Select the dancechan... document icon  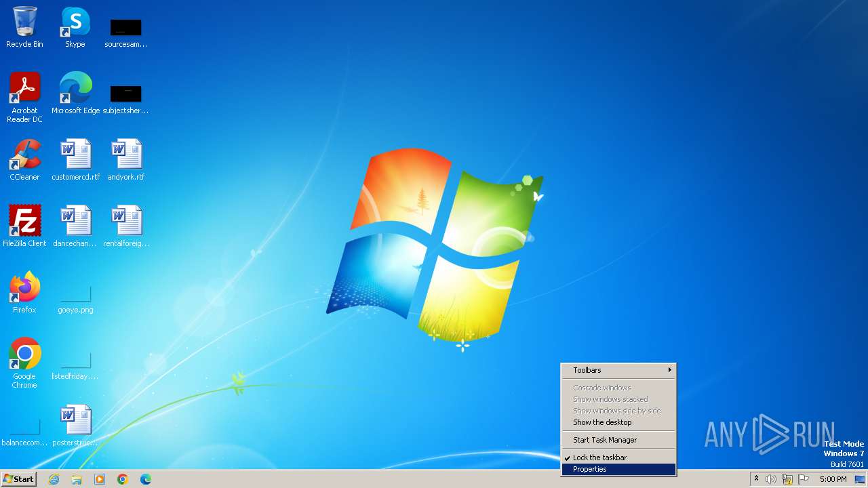click(x=75, y=226)
